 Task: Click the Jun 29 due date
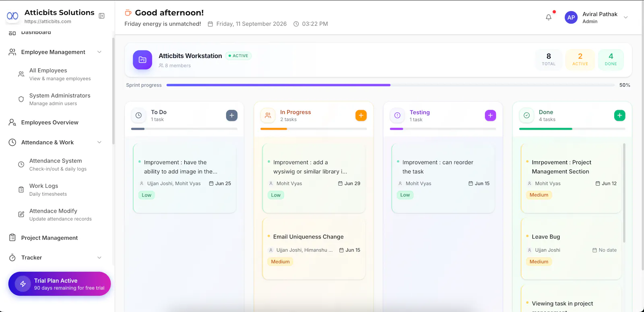click(x=349, y=184)
